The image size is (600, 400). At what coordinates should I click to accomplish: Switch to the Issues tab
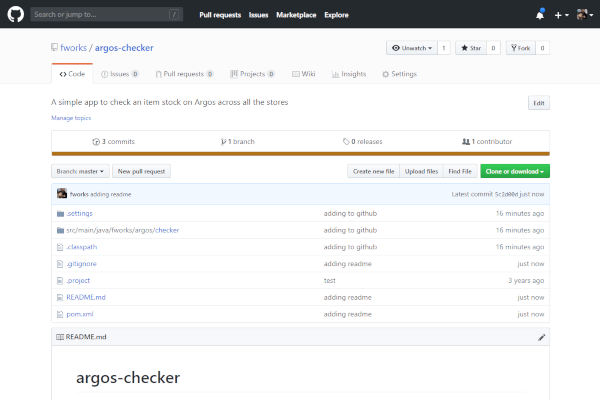tap(119, 74)
